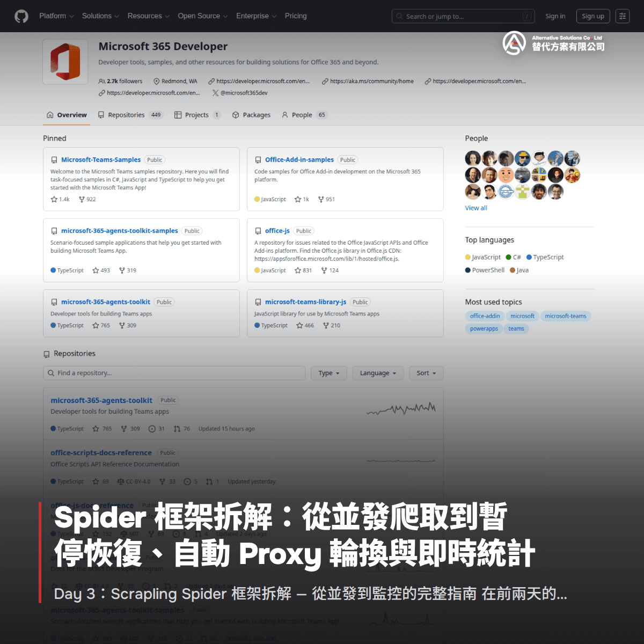The height and width of the screenshot is (644, 644).
Task: Open pinned Microsoft-Teams-Samples repository
Action: coord(101,160)
